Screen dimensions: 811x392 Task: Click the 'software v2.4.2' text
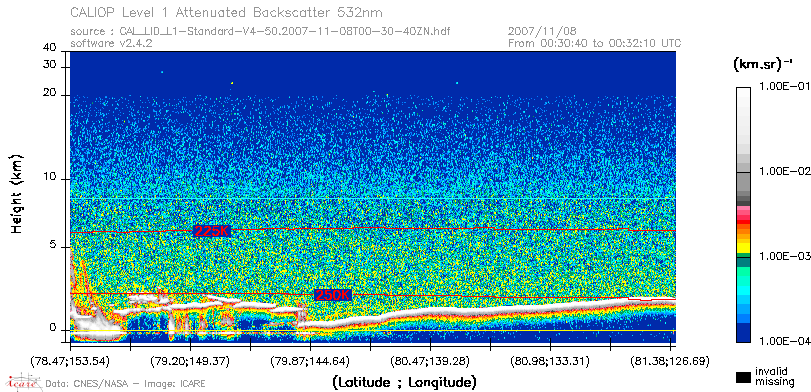pos(111,43)
